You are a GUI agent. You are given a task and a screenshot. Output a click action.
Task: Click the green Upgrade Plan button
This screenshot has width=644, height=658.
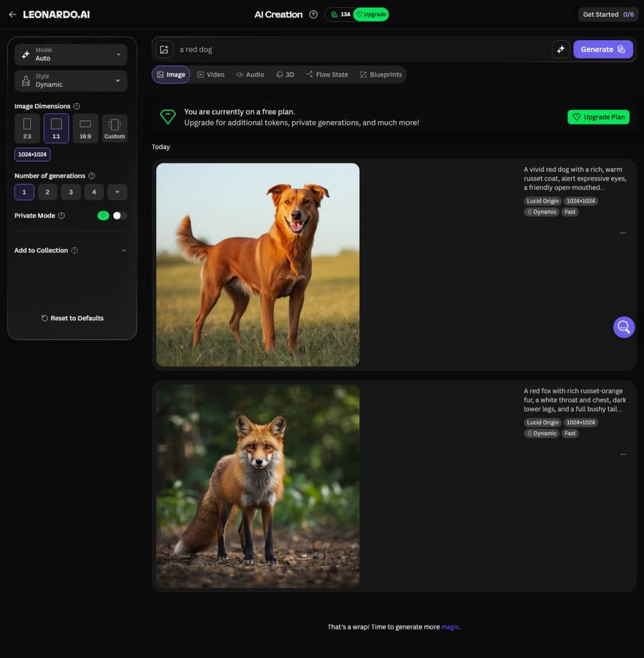pyautogui.click(x=598, y=117)
